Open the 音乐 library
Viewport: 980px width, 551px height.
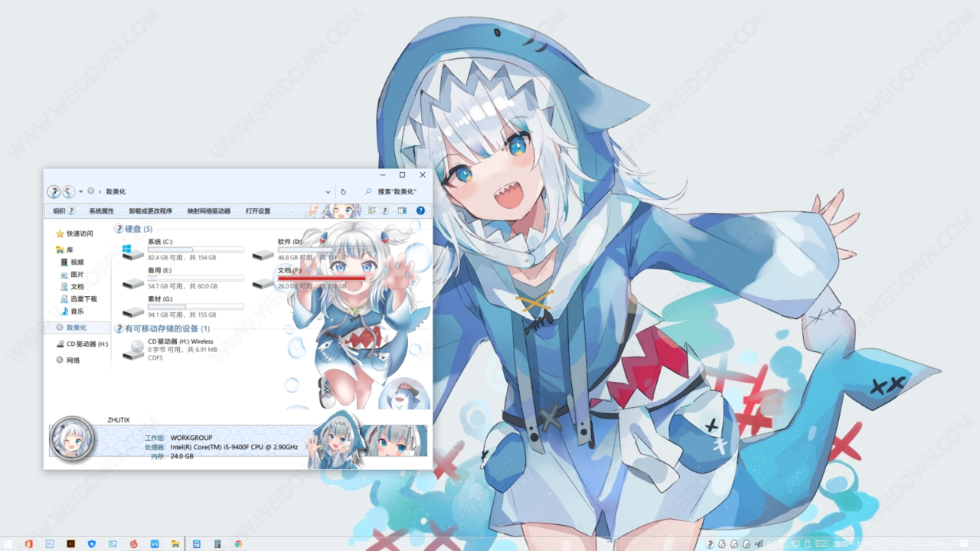72,311
